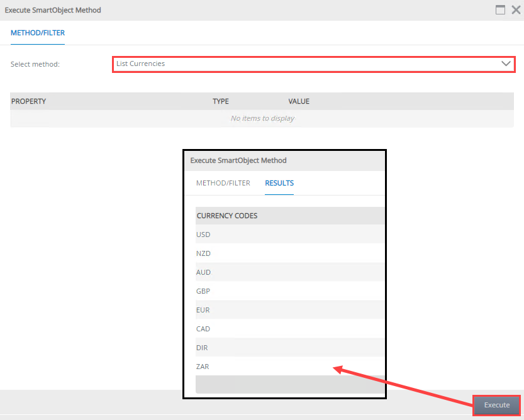524x420 pixels.
Task: Click the CURRENCY CODES header
Action: (x=227, y=215)
